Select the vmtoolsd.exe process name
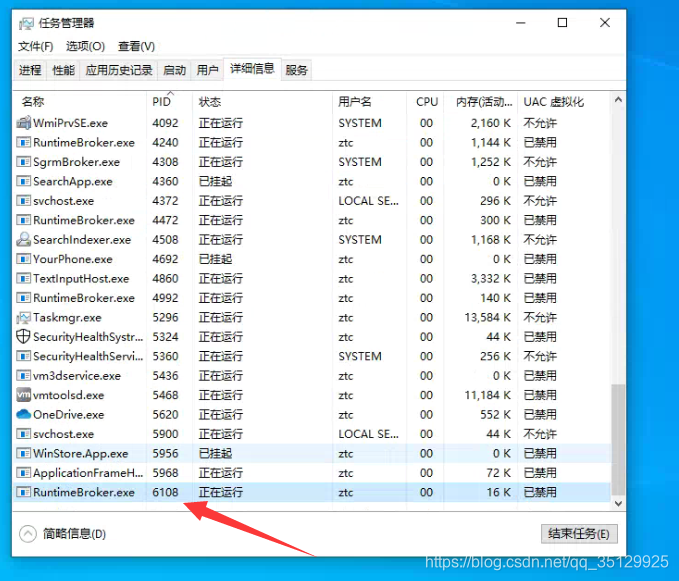 pyautogui.click(x=69, y=395)
